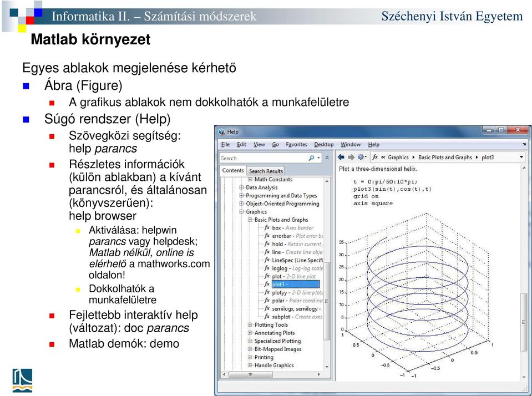Click Basic Plots and Graphs breadcrumb
Screen dimensions: 532x396
[x=445, y=157]
